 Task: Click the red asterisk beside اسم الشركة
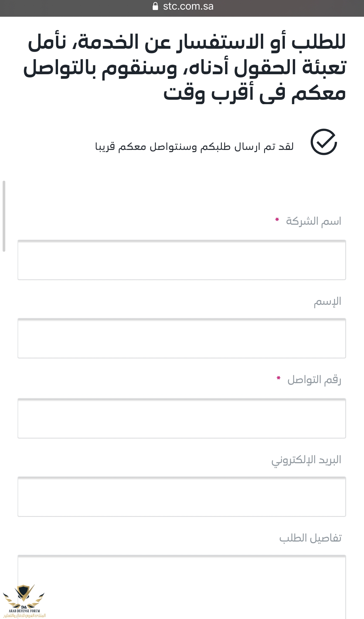click(x=277, y=219)
